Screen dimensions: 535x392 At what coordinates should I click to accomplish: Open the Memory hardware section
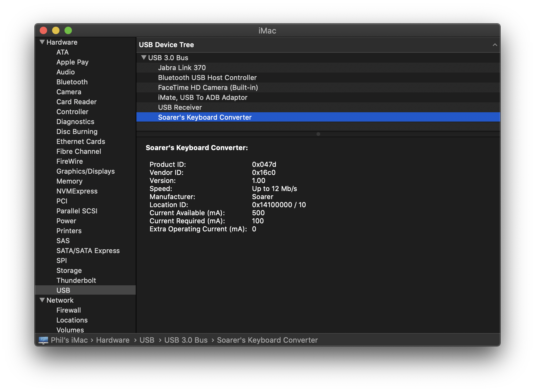(x=69, y=181)
